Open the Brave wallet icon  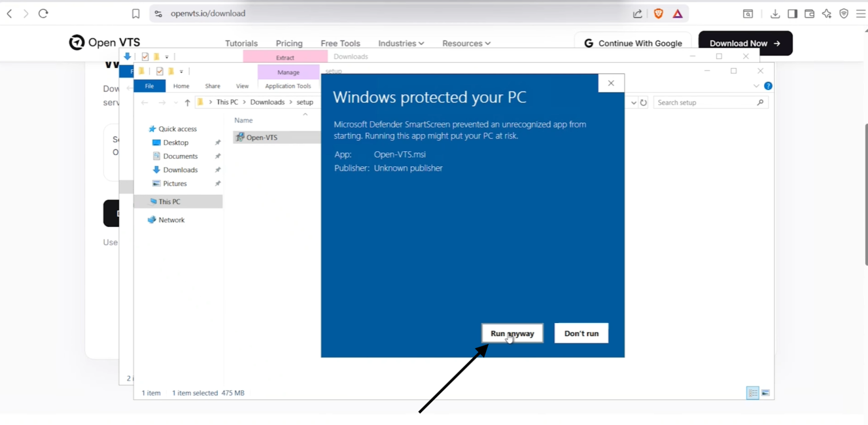click(x=809, y=14)
